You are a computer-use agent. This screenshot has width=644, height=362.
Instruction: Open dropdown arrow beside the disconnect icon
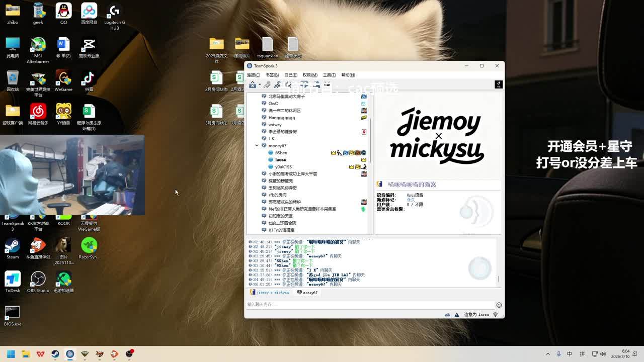coord(259,85)
